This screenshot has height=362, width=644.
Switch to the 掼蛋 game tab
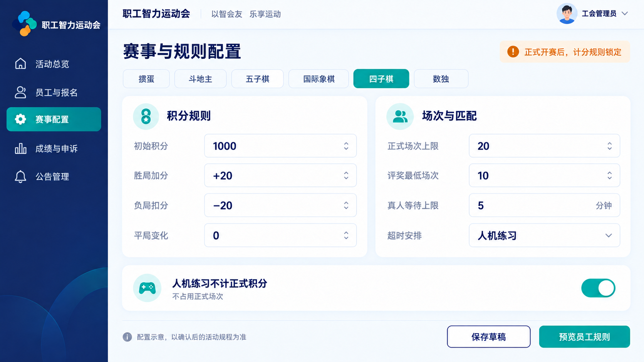[x=146, y=79]
